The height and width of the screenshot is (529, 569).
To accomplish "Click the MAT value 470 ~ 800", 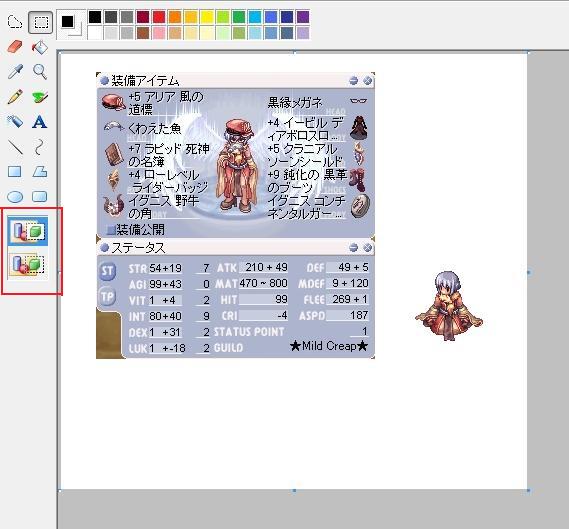I will click(x=263, y=283).
